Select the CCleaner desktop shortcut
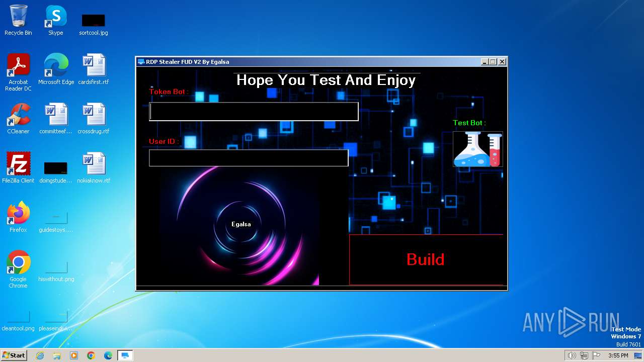644x362 pixels. click(18, 119)
